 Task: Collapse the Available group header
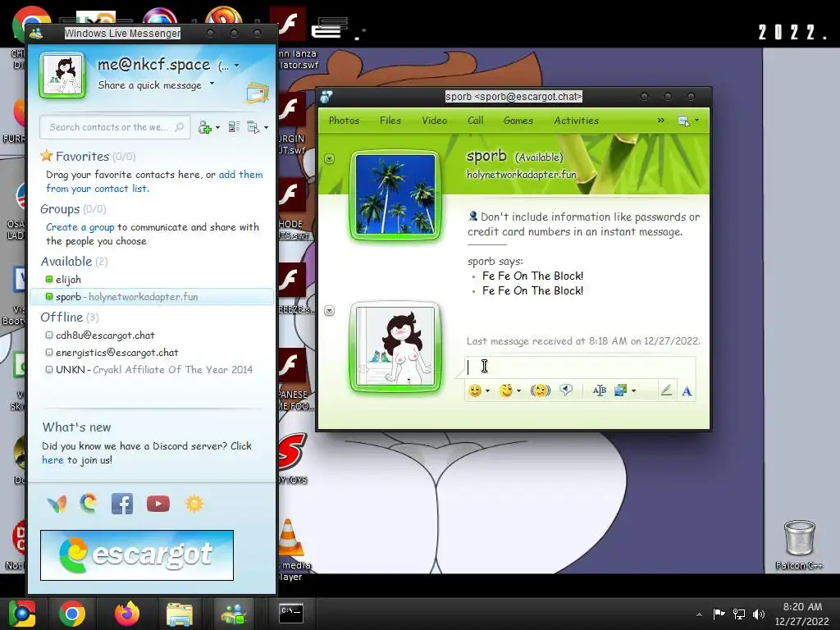coord(74,262)
